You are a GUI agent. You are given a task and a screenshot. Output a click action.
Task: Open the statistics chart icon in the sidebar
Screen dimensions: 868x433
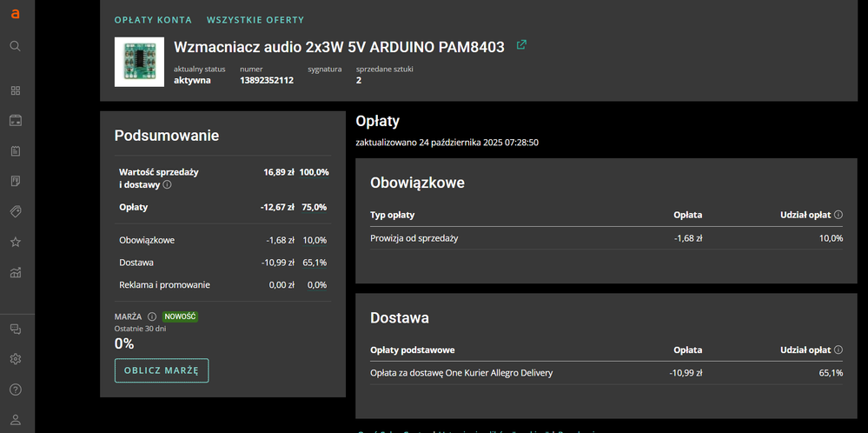click(15, 273)
